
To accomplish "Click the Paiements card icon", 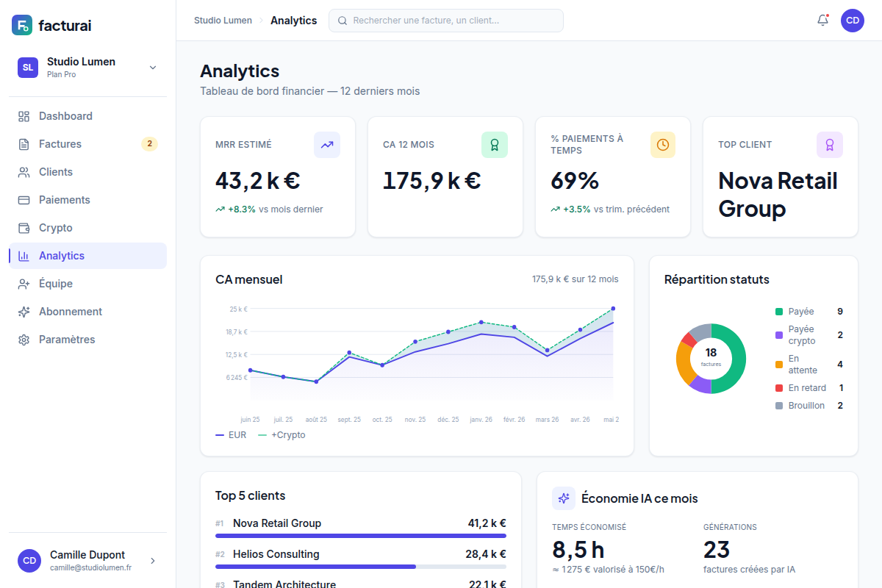I will [x=24, y=200].
